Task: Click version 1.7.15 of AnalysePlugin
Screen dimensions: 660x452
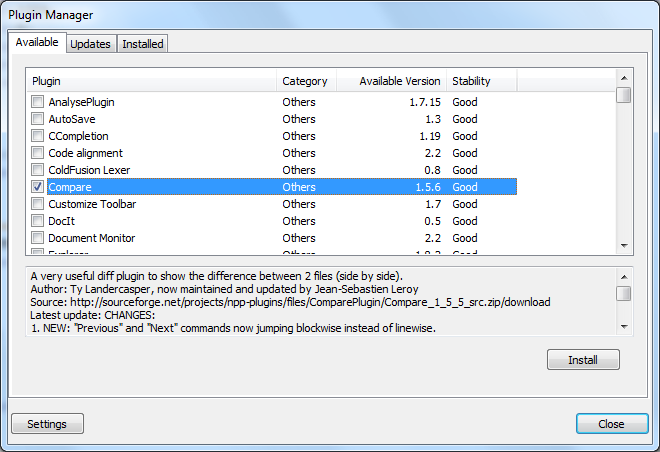Action: [x=425, y=102]
